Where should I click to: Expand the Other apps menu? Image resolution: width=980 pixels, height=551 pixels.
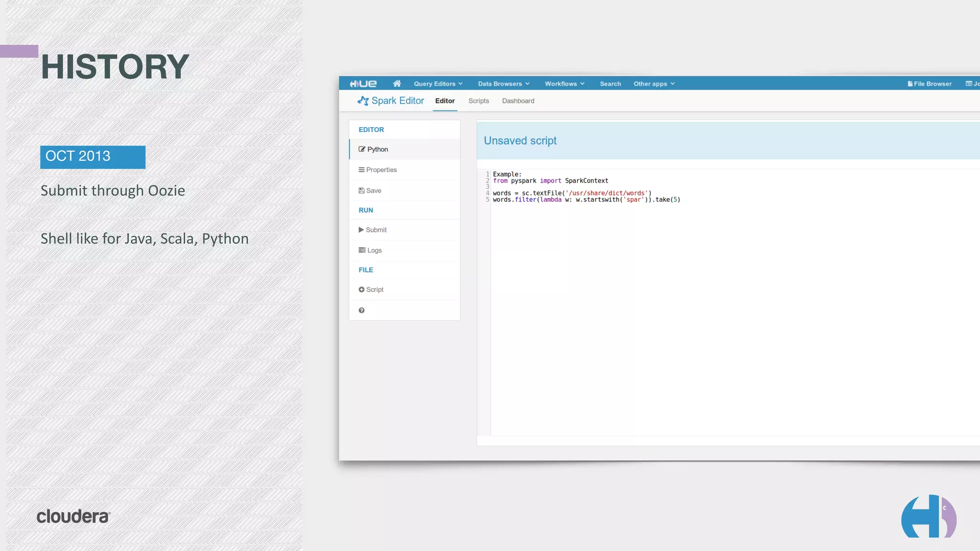point(654,84)
